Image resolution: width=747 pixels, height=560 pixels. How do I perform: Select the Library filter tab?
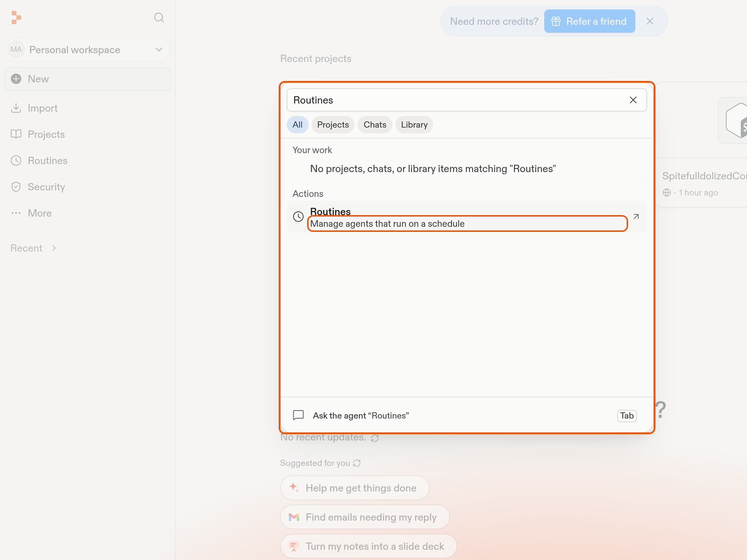[x=414, y=125]
